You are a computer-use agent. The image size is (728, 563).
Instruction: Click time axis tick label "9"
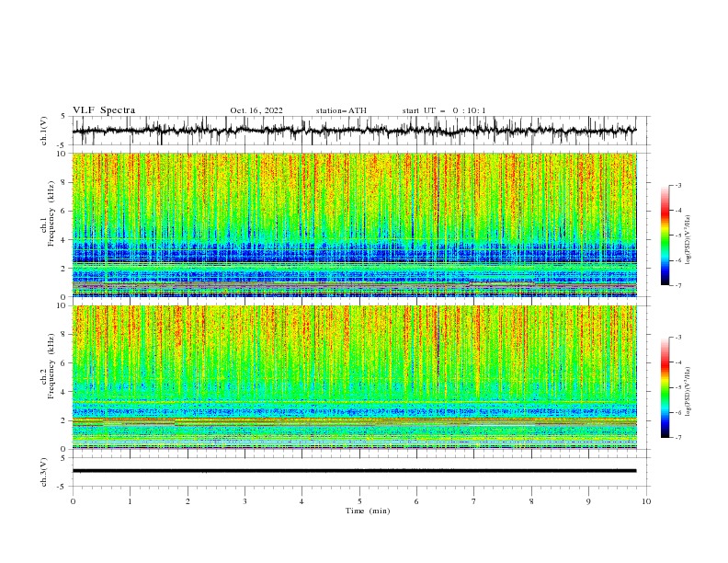(588, 501)
